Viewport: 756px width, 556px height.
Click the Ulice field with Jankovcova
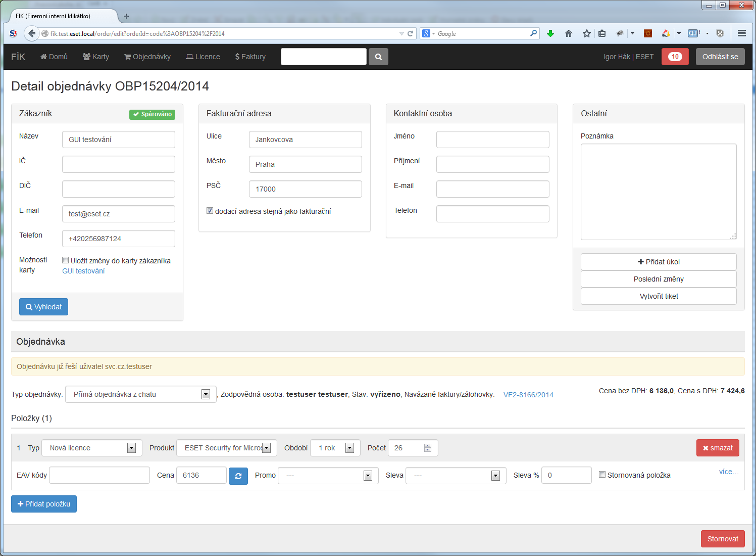[x=306, y=140]
